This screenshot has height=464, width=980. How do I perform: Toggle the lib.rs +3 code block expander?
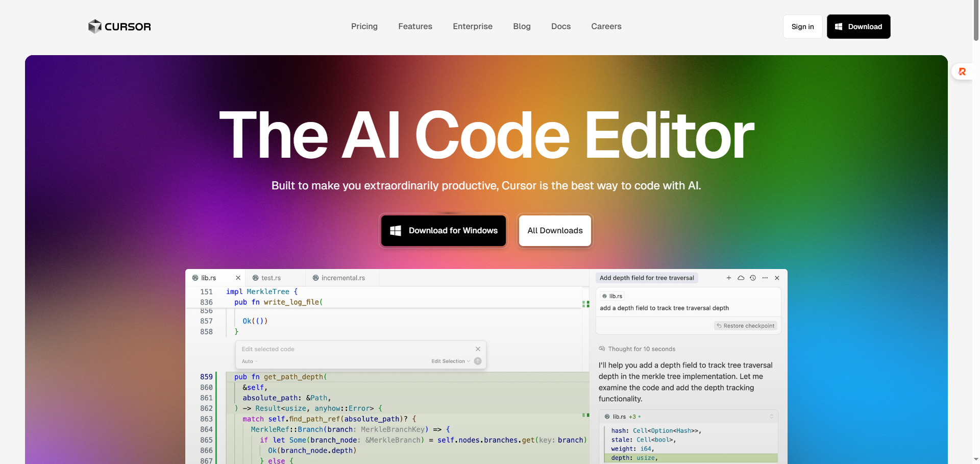pos(771,417)
